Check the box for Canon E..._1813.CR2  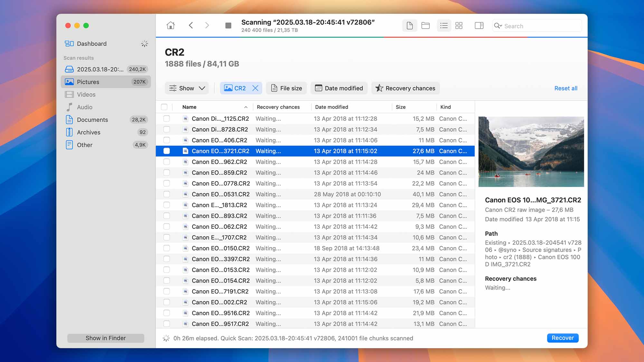tap(166, 205)
